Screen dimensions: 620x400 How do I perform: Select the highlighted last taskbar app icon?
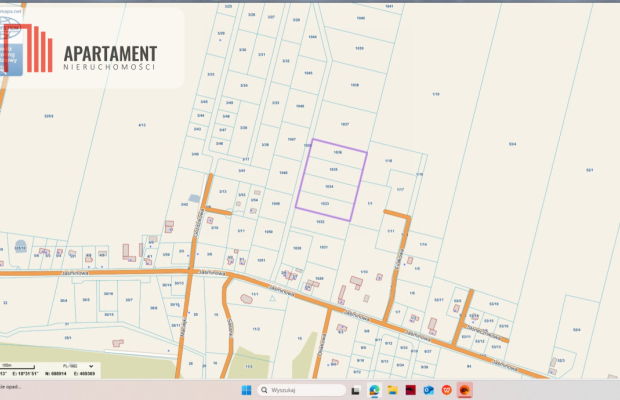click(465, 388)
